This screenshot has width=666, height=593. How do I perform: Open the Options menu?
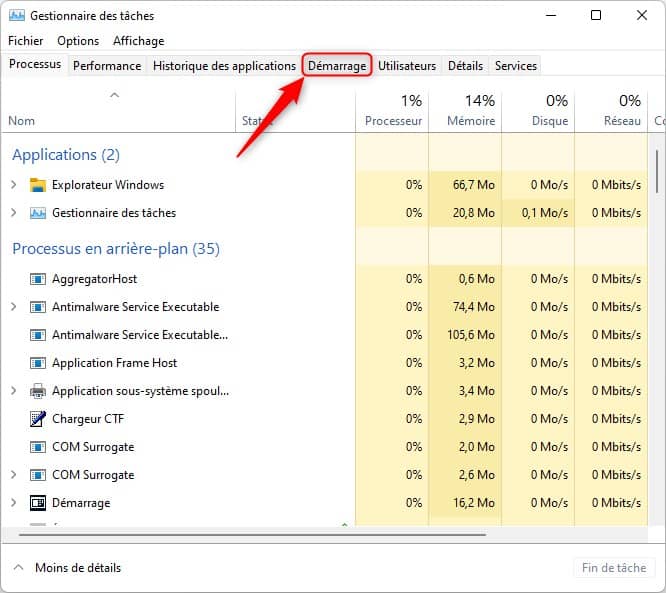(78, 41)
